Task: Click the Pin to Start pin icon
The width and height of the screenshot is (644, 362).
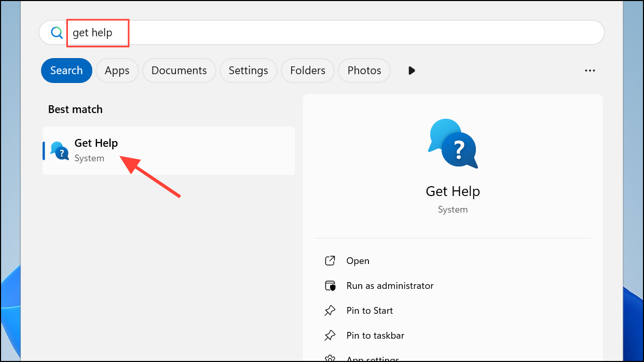Action: [x=330, y=311]
